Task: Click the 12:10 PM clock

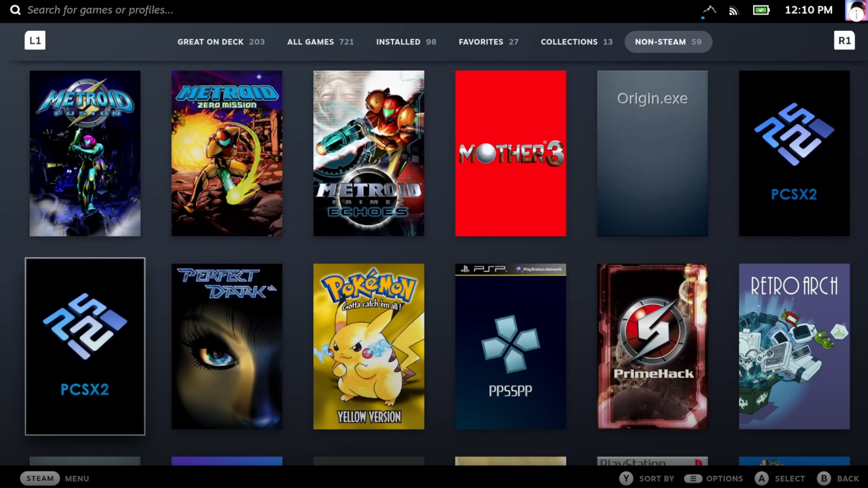Action: [809, 10]
